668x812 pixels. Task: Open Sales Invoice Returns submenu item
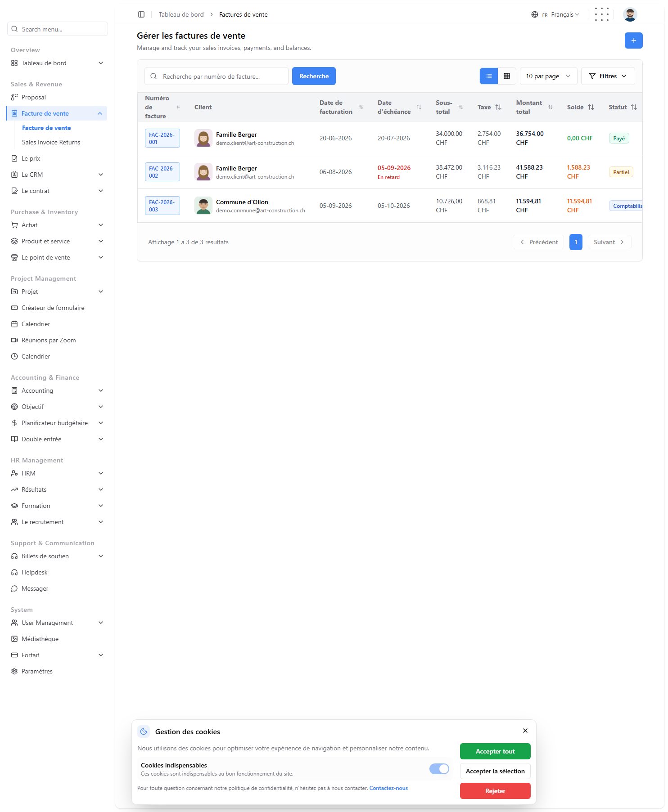(x=51, y=142)
